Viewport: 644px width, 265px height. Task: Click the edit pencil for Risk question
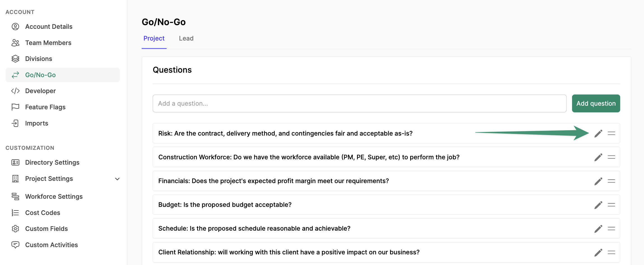pyautogui.click(x=598, y=134)
